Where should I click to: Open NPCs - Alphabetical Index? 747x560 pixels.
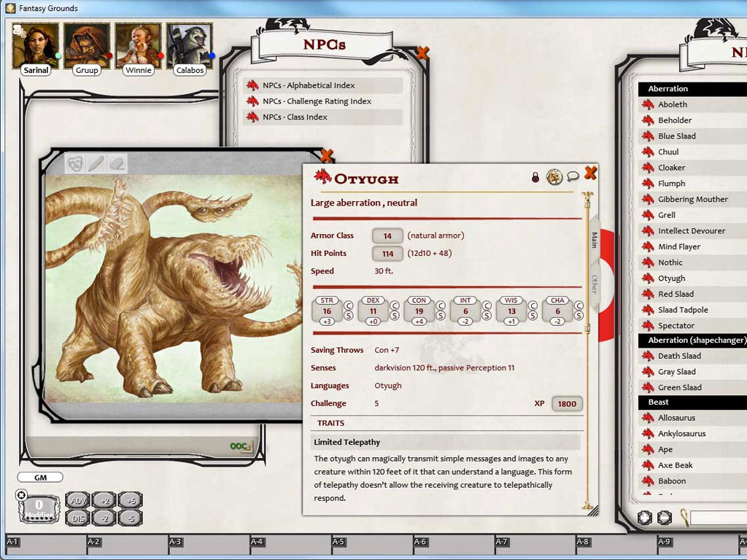[x=309, y=85]
